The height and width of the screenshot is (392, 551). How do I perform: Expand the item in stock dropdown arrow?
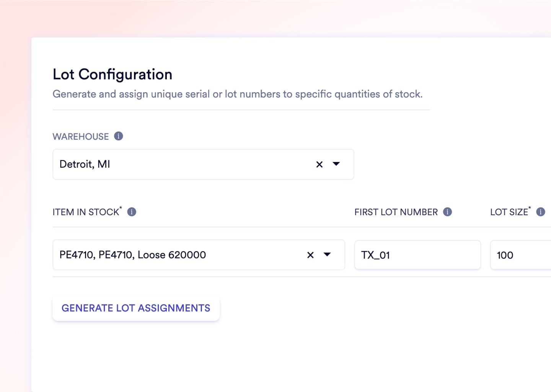(327, 255)
